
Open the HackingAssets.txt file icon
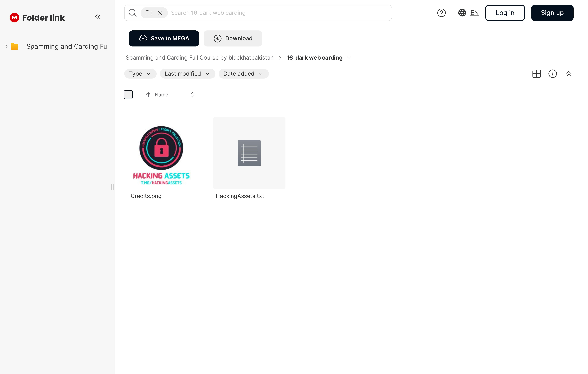[249, 153]
